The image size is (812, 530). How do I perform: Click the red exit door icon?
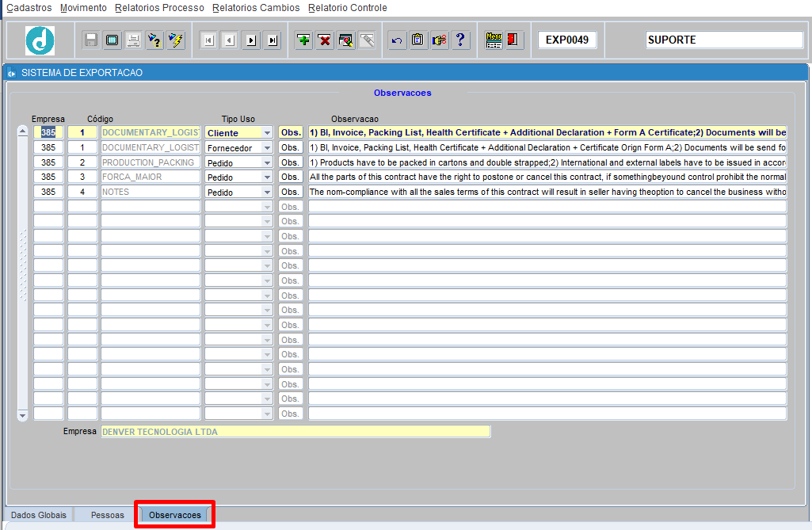pos(513,40)
